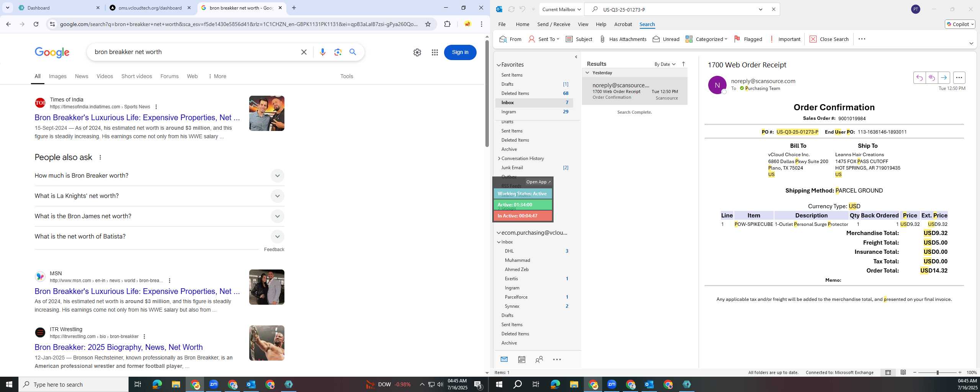The height and width of the screenshot is (392, 980).
Task: Open Copilot button in Outlook
Action: point(960,24)
